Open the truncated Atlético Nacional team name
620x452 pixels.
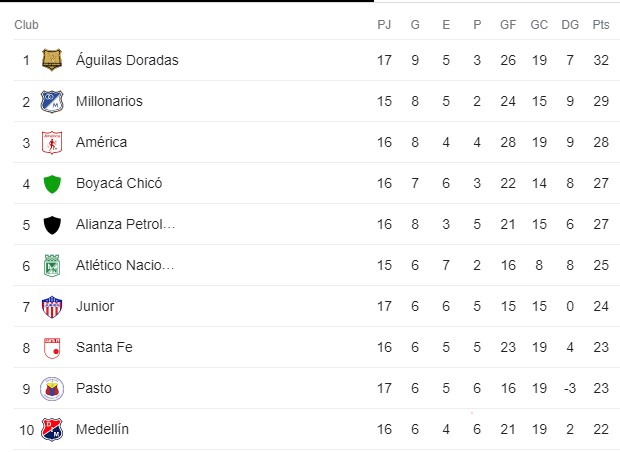[x=125, y=265]
